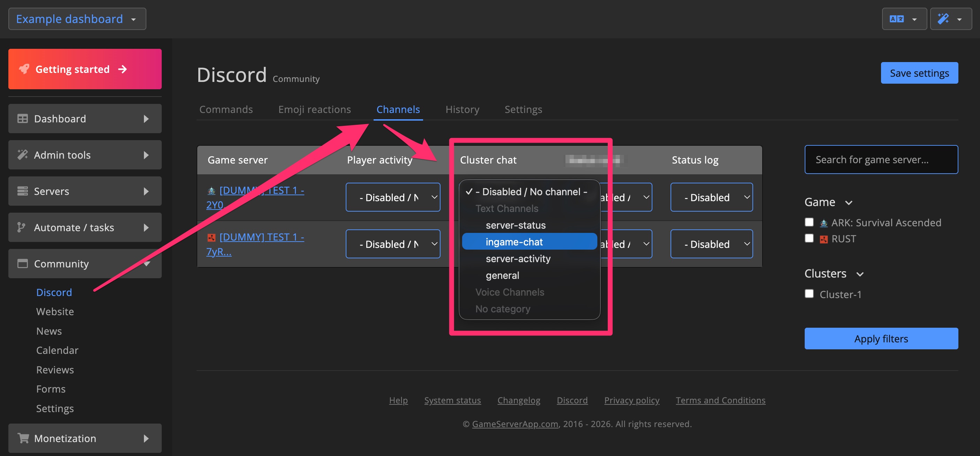
Task: Select the Cluster-1 checkbox
Action: click(809, 294)
